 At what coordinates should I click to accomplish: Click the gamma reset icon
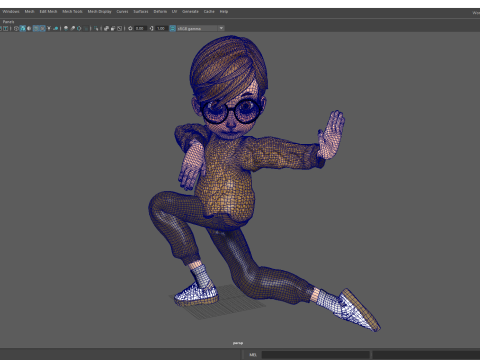[151, 29]
